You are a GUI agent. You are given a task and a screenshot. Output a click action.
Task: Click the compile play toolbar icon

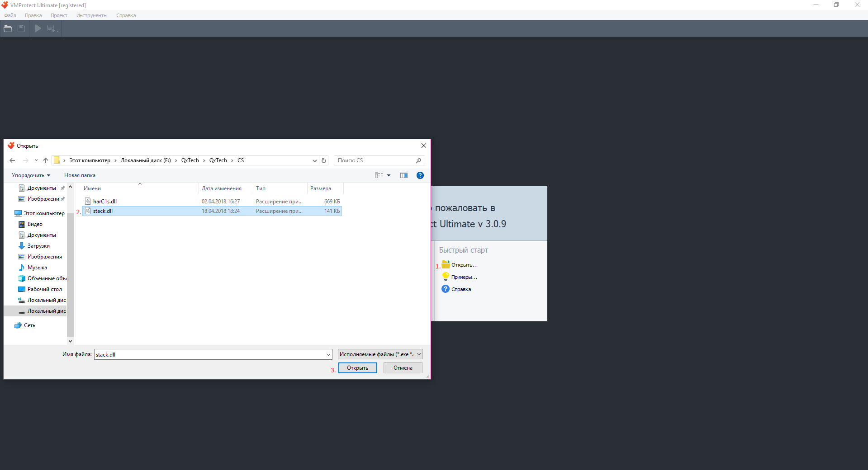(38, 28)
